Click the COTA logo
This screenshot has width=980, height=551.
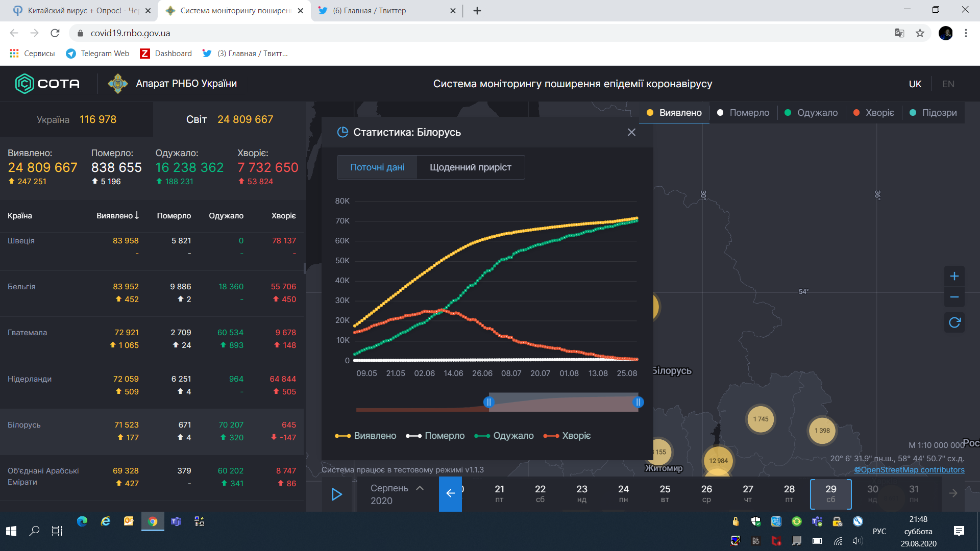[x=47, y=84]
